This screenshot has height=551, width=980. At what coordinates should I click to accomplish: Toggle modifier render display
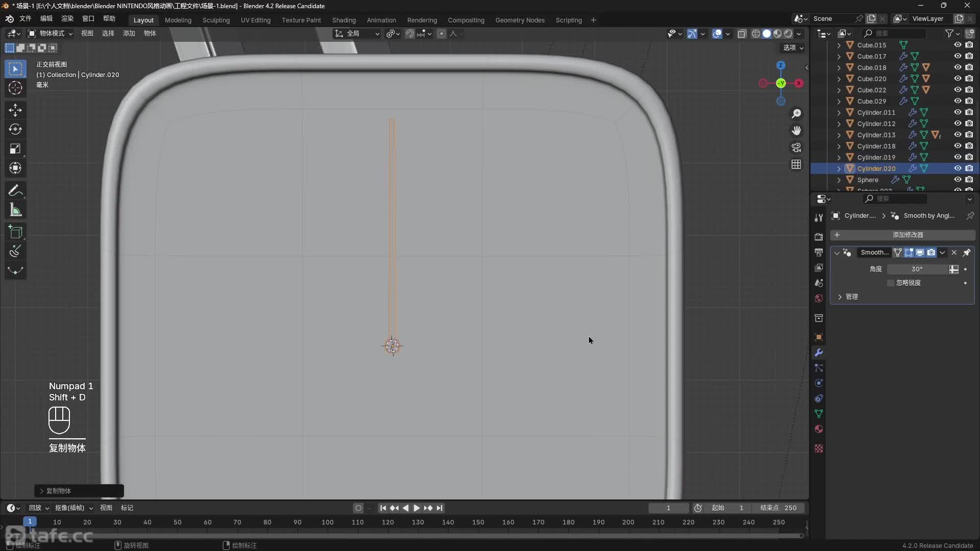pos(931,253)
